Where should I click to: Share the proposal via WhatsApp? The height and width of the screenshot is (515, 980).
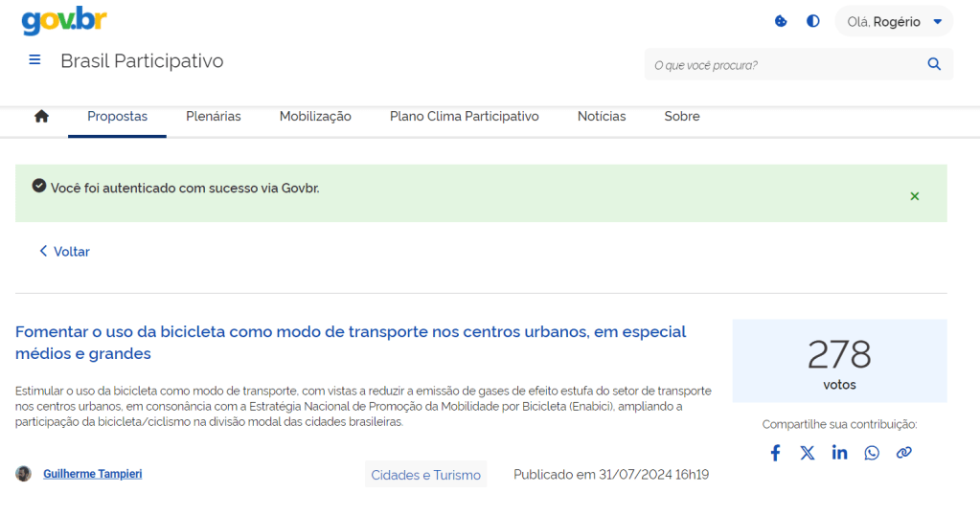pos(872,453)
